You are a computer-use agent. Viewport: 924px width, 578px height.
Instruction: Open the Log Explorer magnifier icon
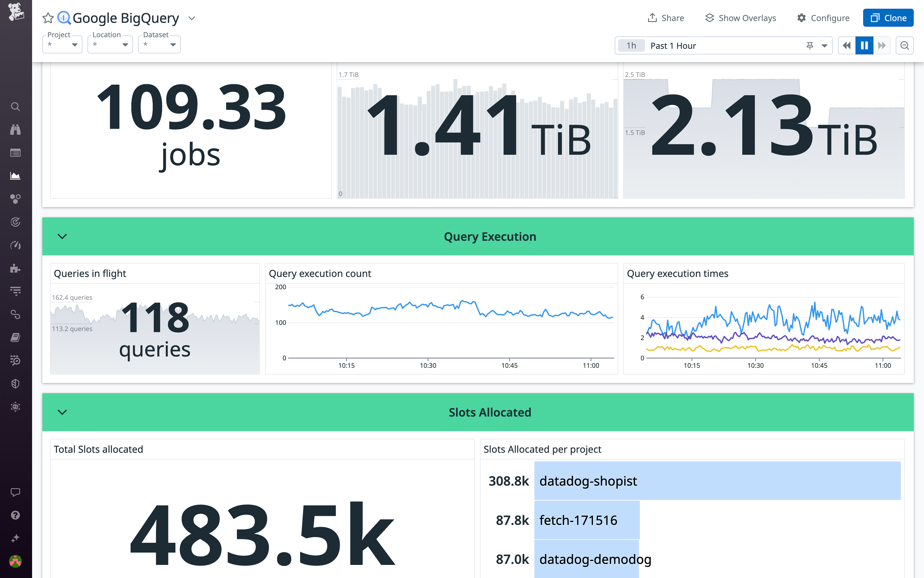[15, 361]
